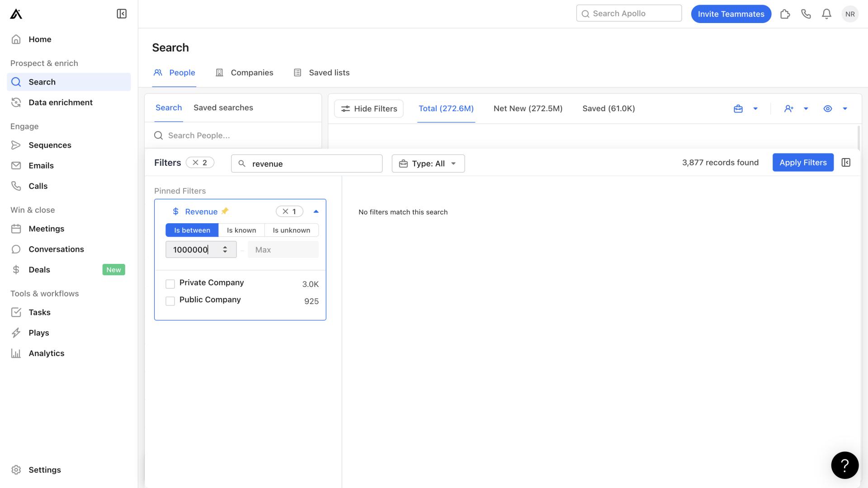Select the Saved searches tab
Screen dimensions: 868x488
[x=223, y=107]
